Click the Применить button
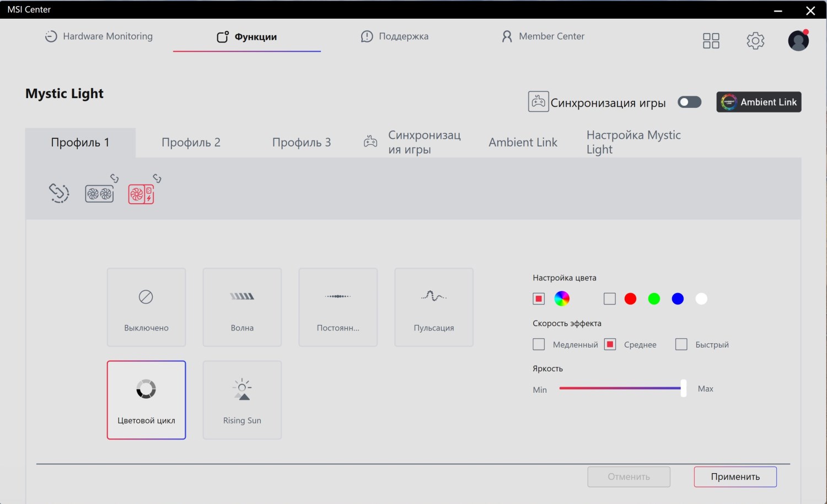The height and width of the screenshot is (504, 827). [735, 477]
